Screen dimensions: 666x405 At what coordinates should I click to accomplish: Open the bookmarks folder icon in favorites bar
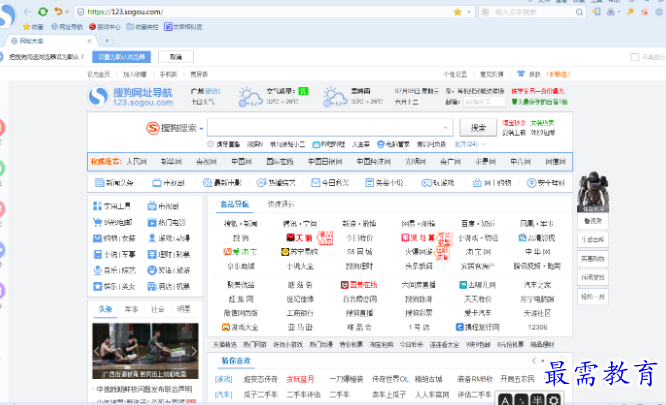click(130, 27)
